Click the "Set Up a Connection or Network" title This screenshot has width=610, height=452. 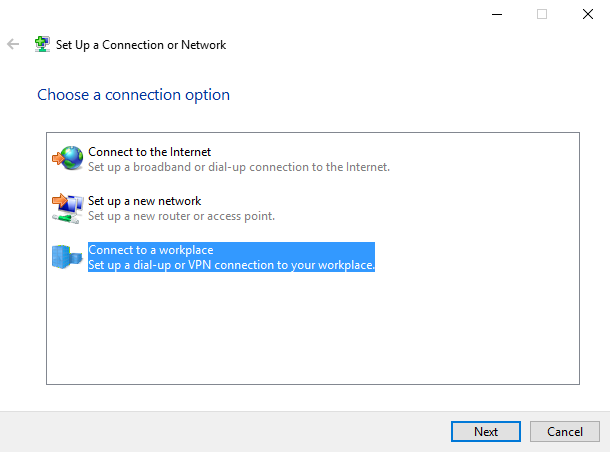click(x=141, y=45)
